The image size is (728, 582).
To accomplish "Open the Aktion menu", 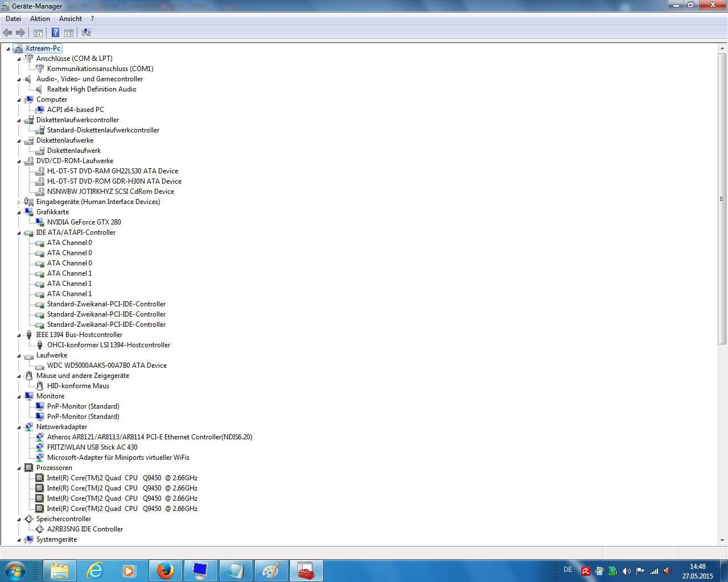I will (40, 19).
